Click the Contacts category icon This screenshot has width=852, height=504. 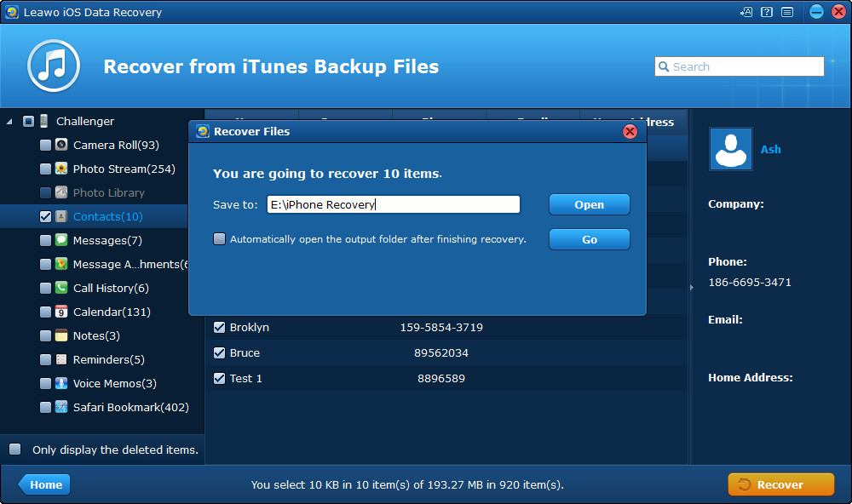click(x=61, y=216)
